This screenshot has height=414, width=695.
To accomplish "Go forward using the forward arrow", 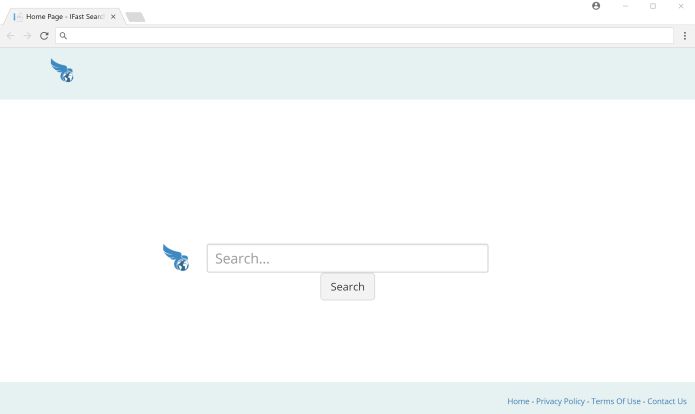I will [x=27, y=36].
